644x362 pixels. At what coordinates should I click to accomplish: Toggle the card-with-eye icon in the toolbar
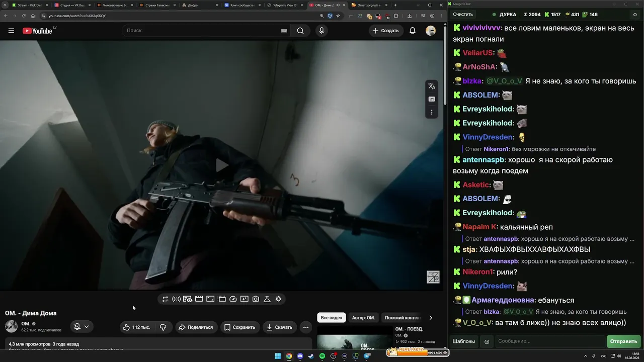click(x=188, y=299)
